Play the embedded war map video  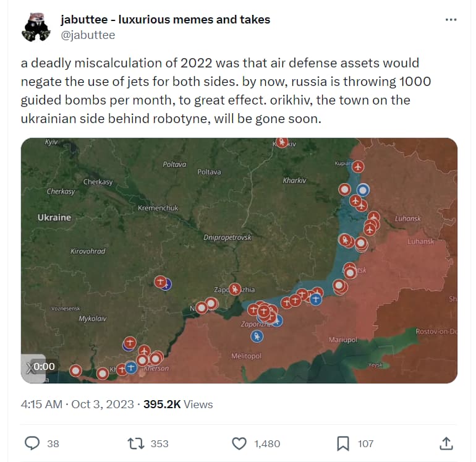click(239, 260)
